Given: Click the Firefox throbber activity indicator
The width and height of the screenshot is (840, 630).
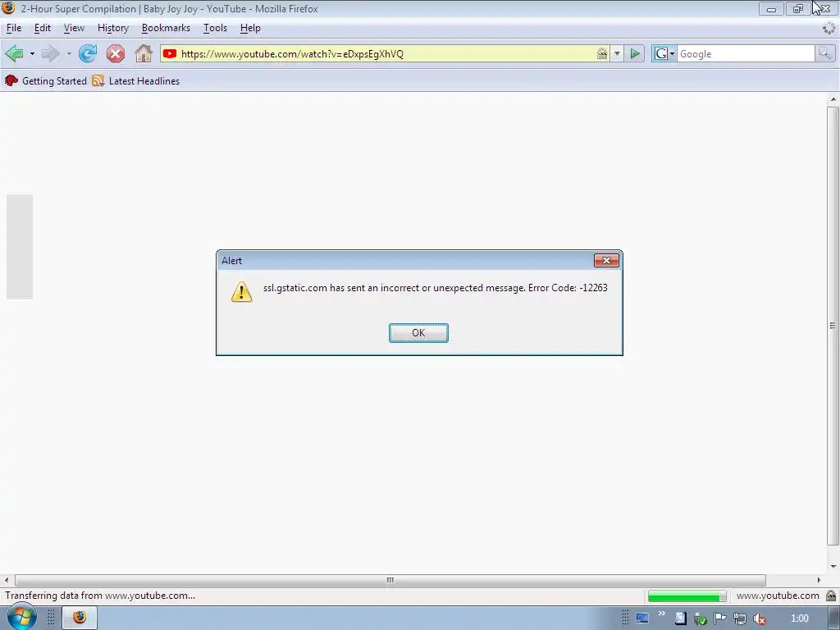Looking at the screenshot, I should click(829, 28).
